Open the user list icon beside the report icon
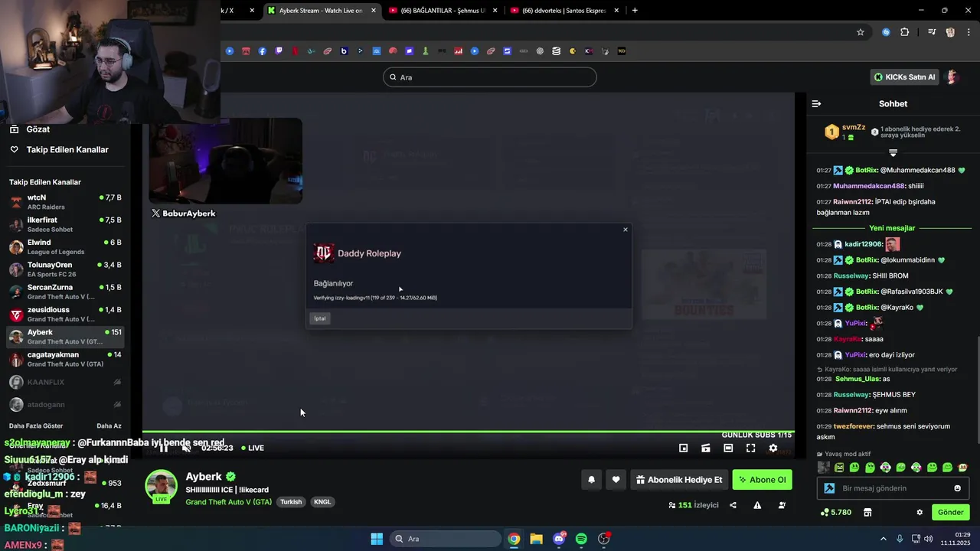980x551 pixels. 782,505
